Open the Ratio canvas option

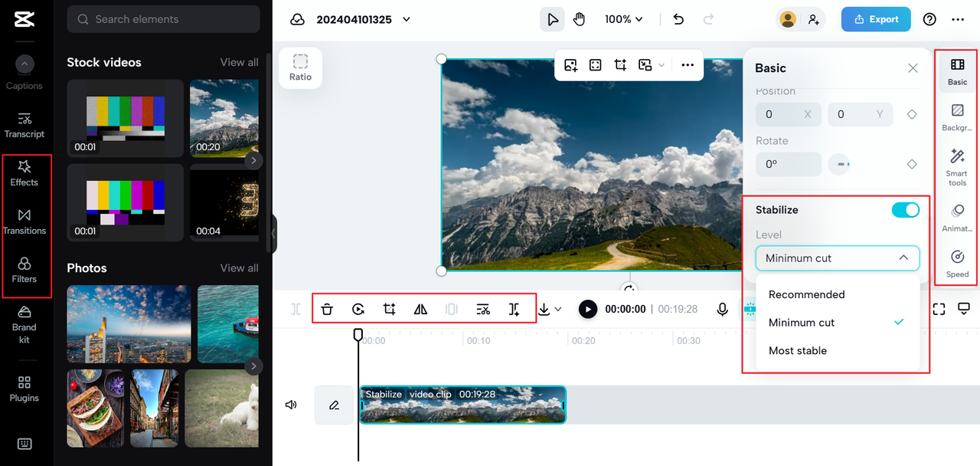pos(300,67)
